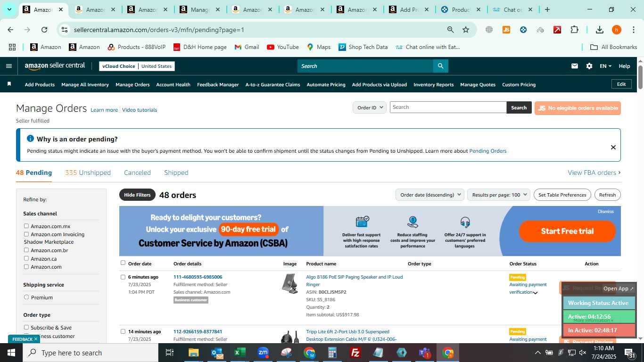
Task: Click the Start Free trial button
Action: 567,231
